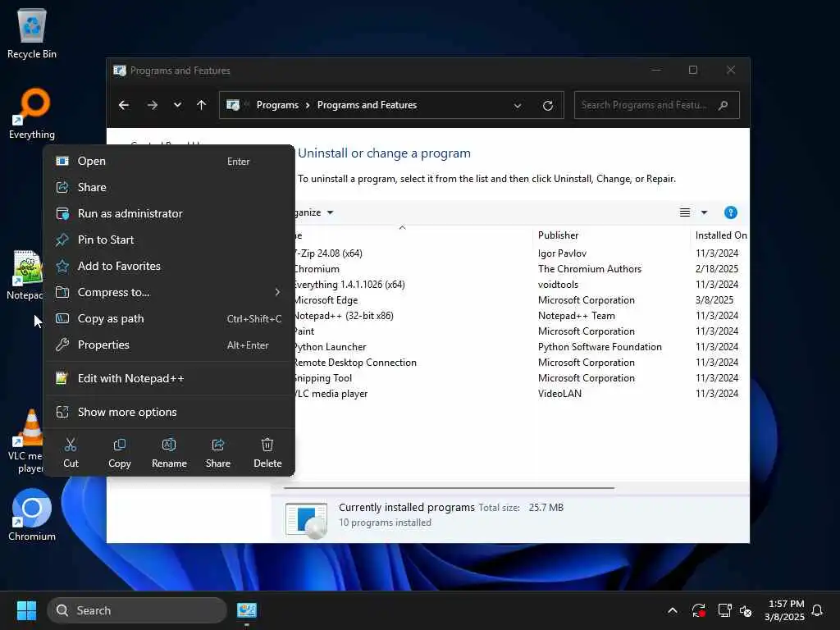
Task: Select Add to Favorites
Action: coord(168,267)
